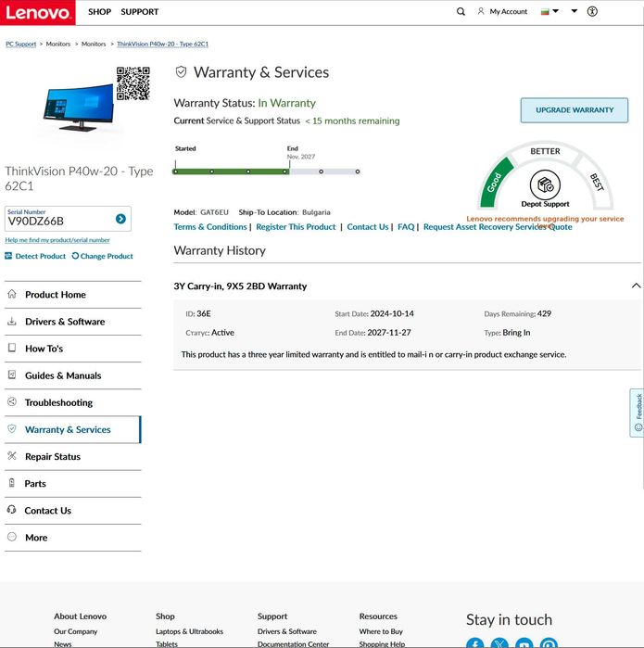The image size is (644, 648).
Task: Click the Contact Us headset icon
Action: tap(11, 510)
